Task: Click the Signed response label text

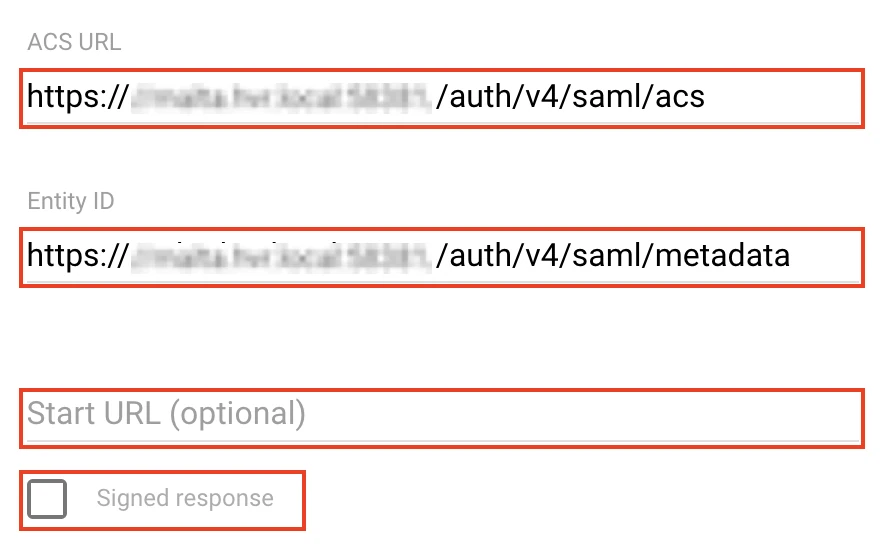Action: click(x=184, y=499)
